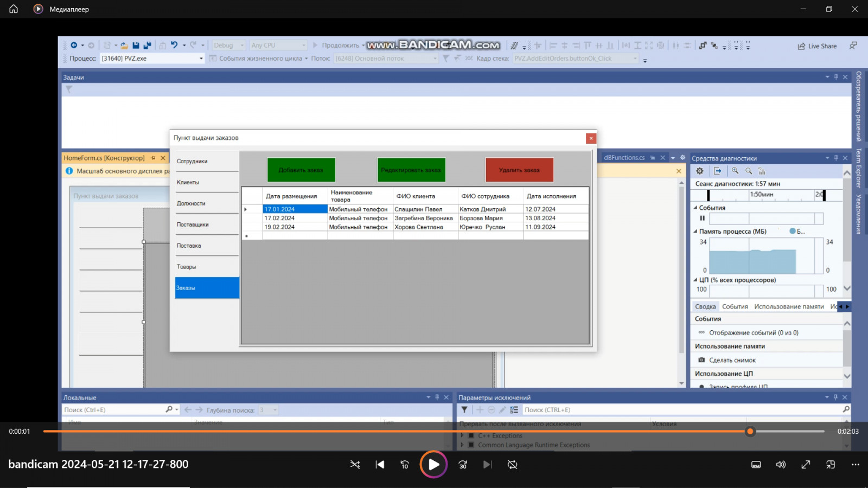The height and width of the screenshot is (488, 868).
Task: Switch to the HomeForm.cs [Конструктор] tab
Action: 104,158
